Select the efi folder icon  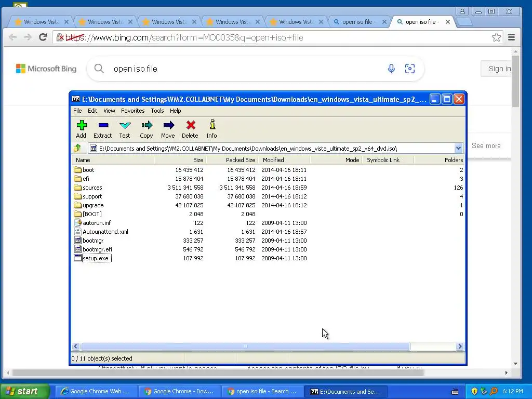(78, 179)
